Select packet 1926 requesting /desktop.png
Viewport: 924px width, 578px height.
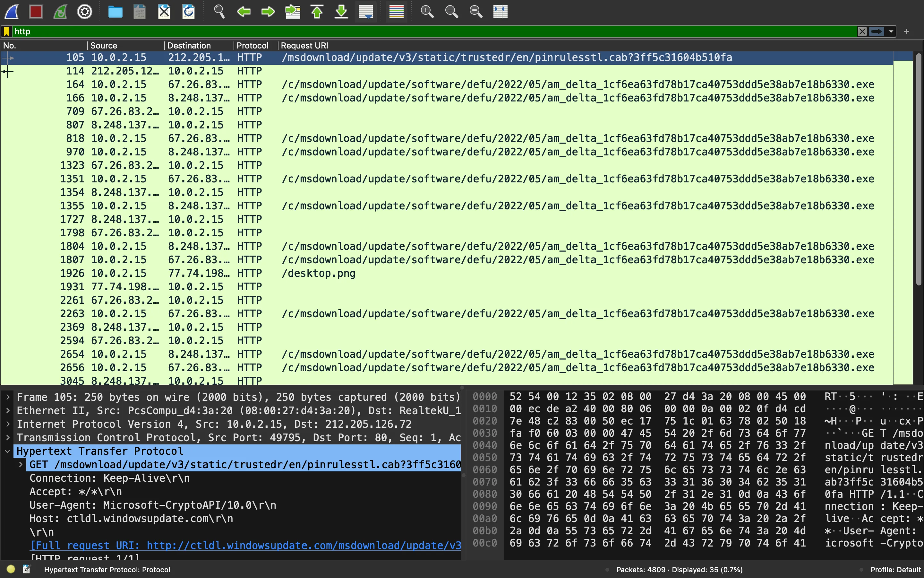pyautogui.click(x=447, y=273)
